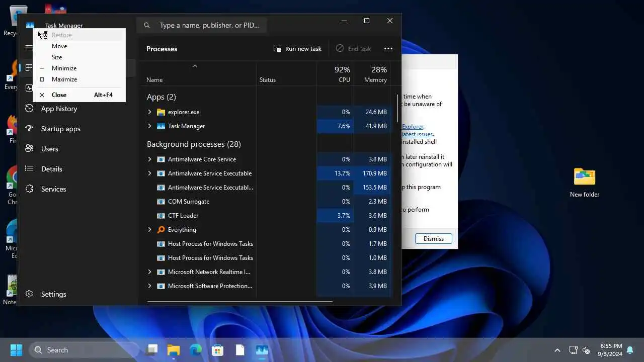Go to the Users page
This screenshot has width=644, height=362.
tap(49, 149)
